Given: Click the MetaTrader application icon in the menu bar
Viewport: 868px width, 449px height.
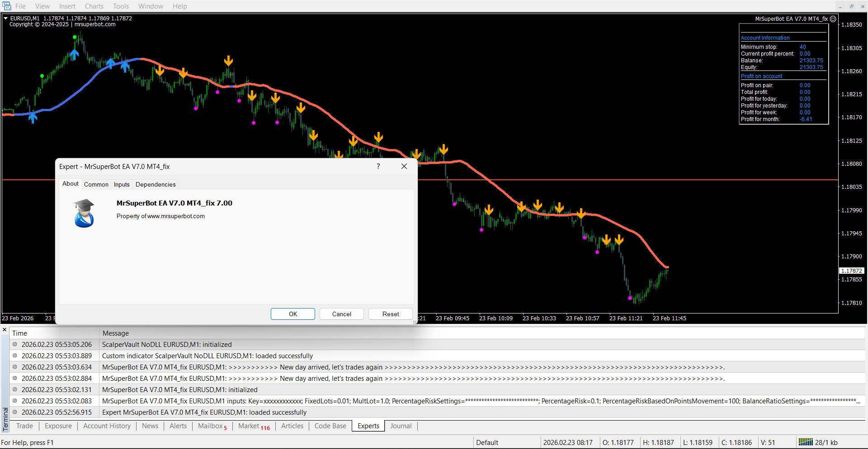Looking at the screenshot, I should 7,6.
